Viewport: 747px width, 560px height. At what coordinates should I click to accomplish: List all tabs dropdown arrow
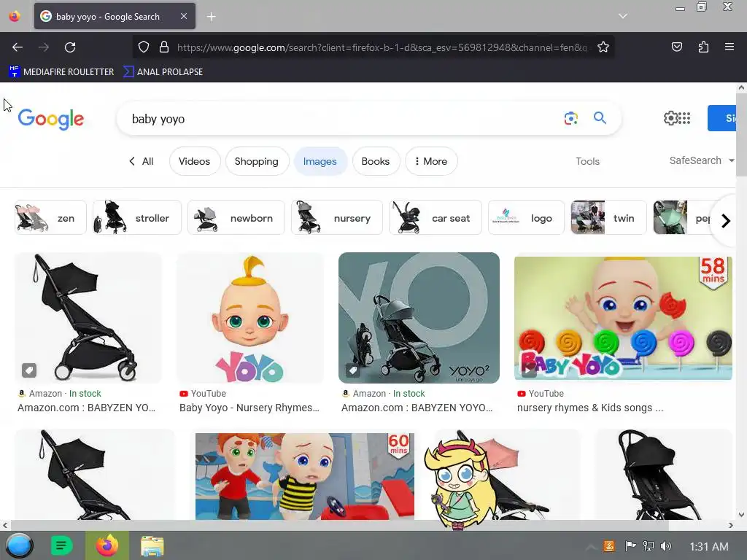[623, 16]
